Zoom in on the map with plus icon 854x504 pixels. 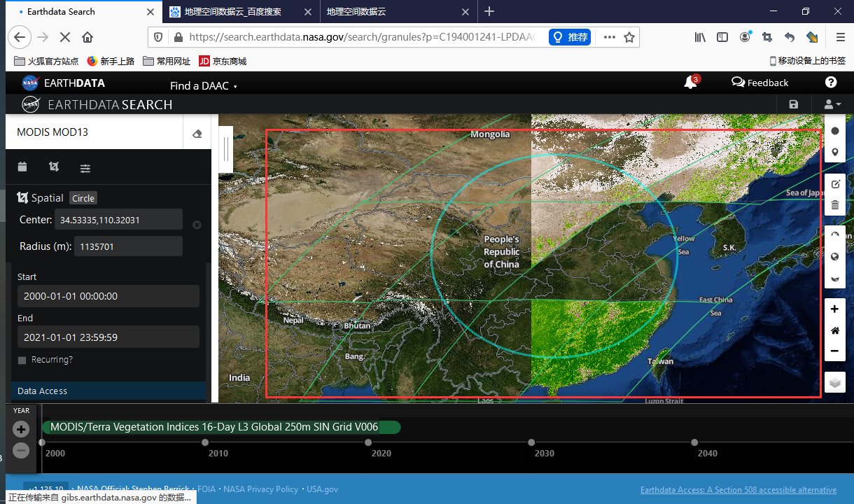tap(834, 309)
